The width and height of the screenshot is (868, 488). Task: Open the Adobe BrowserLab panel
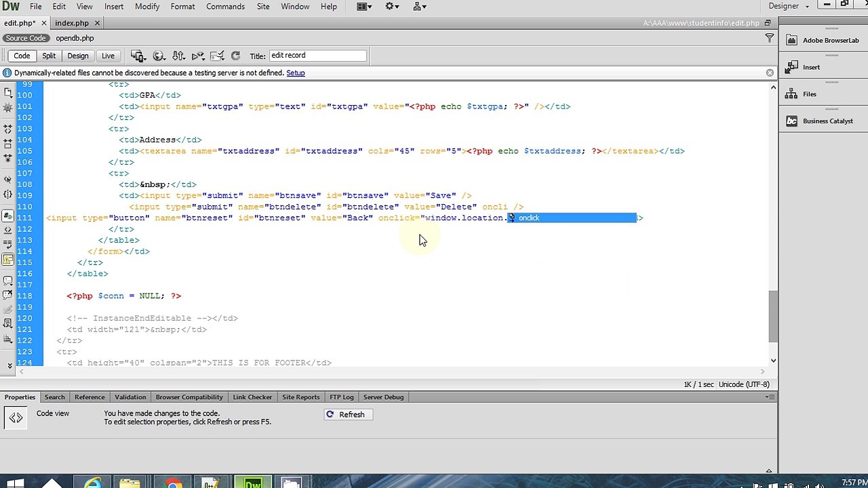[823, 40]
